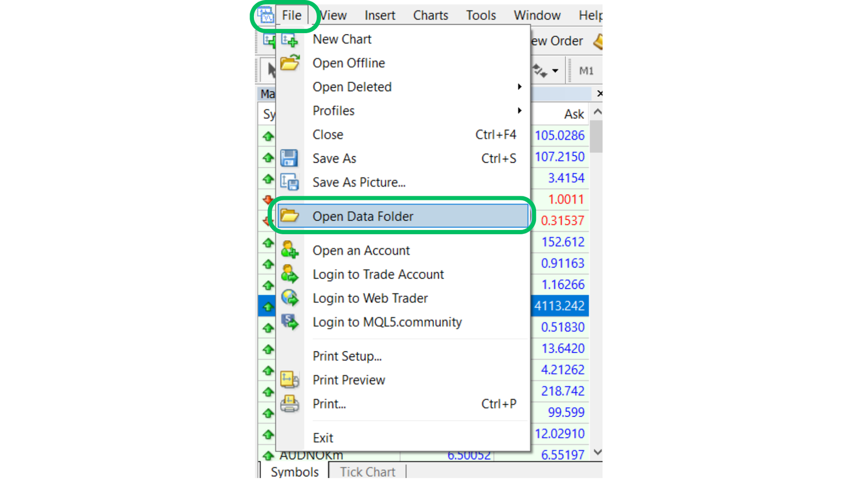Choose Exit from the File menu
The height and width of the screenshot is (487, 868).
[x=323, y=438]
